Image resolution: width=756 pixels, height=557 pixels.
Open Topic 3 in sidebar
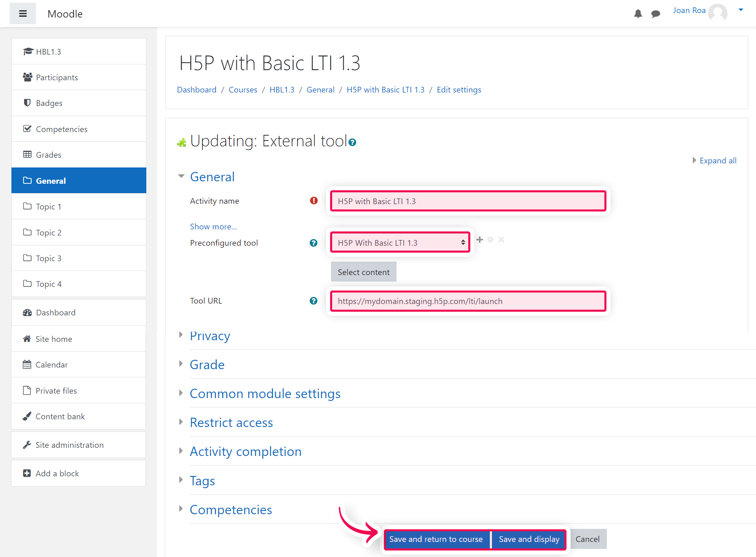click(x=79, y=258)
